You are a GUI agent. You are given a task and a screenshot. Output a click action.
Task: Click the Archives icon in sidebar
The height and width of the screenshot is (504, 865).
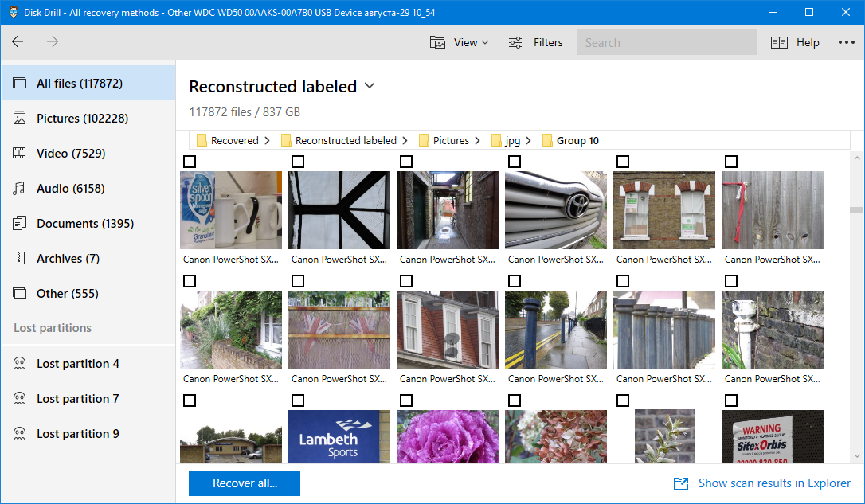pyautogui.click(x=20, y=259)
